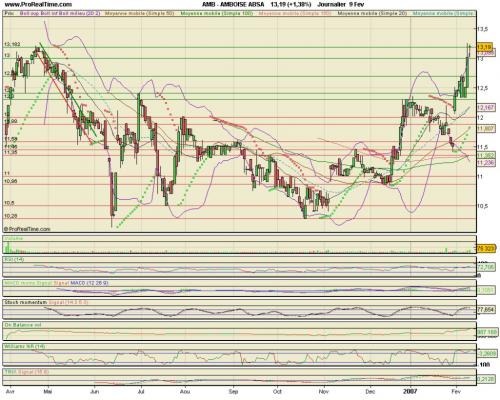This screenshot has height=400, width=500.
Task: Click the -3,2609 Williams %R value tag
Action: coord(487,353)
